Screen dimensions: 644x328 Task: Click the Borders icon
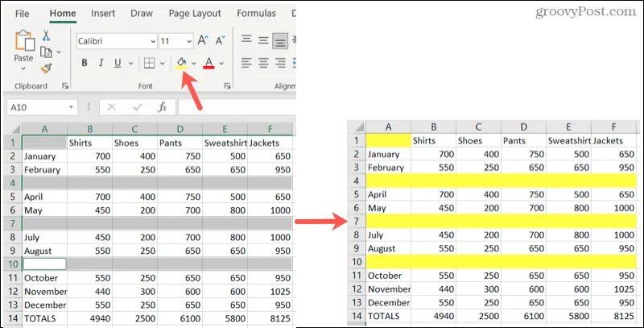[150, 63]
